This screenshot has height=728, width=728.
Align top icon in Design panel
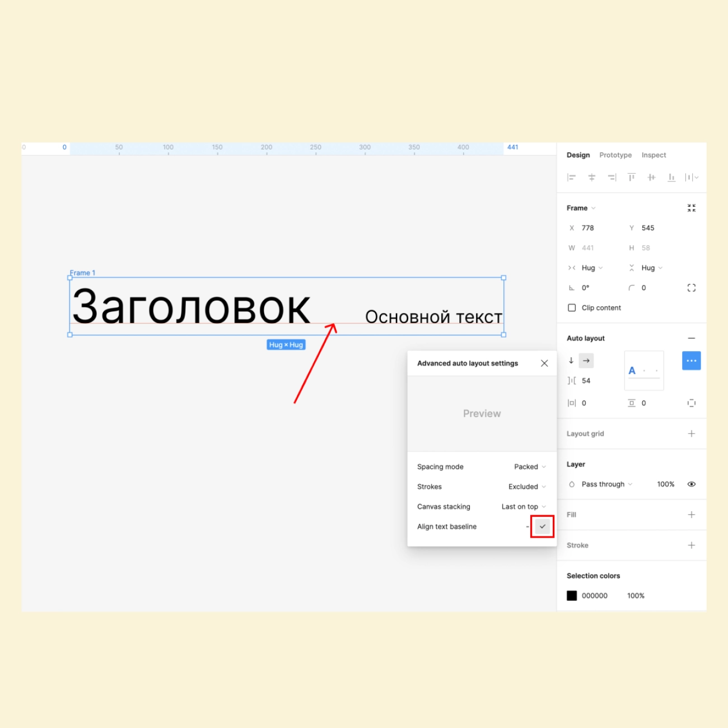tap(632, 178)
